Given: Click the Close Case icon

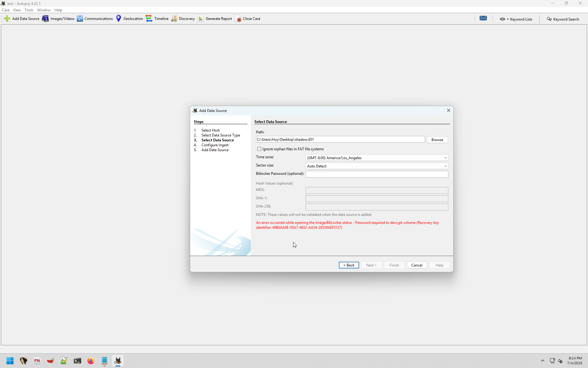Looking at the screenshot, I should point(238,19).
